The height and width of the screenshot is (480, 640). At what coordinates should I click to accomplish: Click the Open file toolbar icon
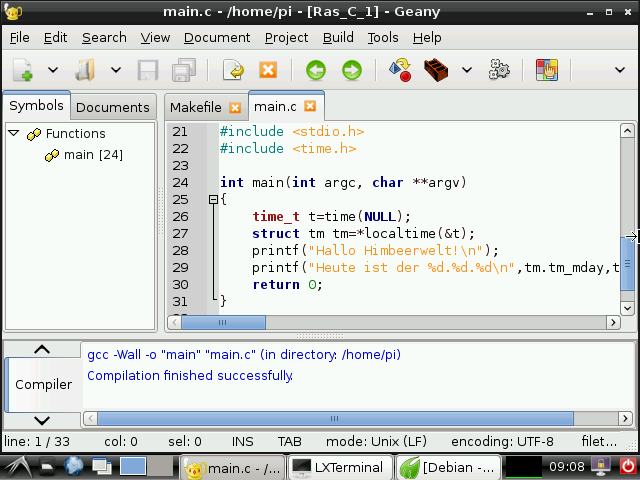pos(85,70)
